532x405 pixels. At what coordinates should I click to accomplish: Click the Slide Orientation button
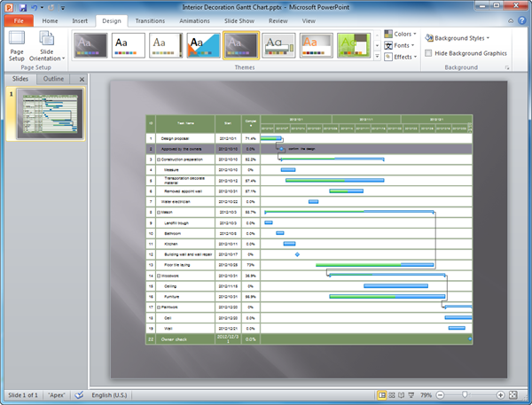tap(46, 48)
